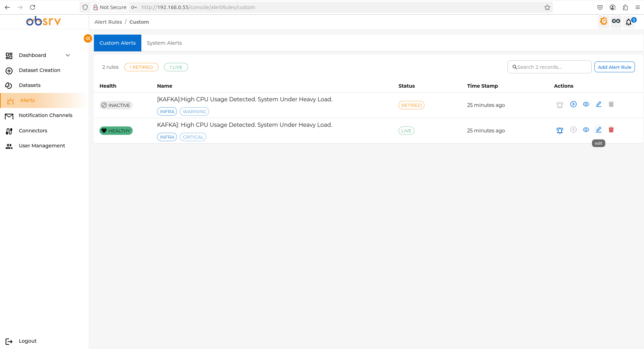Open Dashboard in the sidebar
The width and height of the screenshot is (644, 349).
pyautogui.click(x=32, y=55)
